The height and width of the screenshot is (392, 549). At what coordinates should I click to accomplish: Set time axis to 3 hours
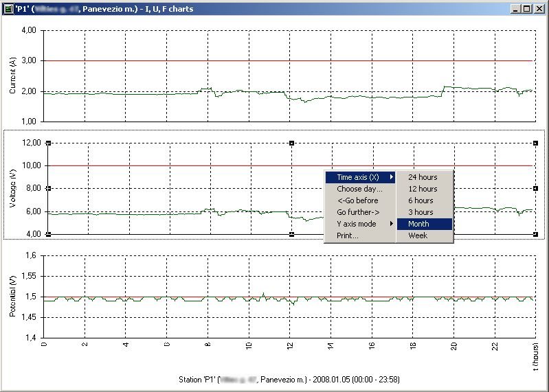(x=425, y=212)
